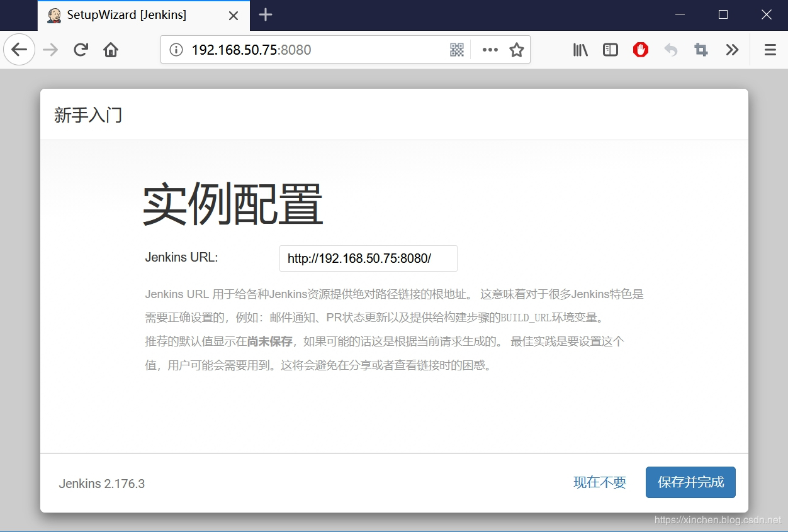Click inside the Jenkins URL field
The height and width of the screenshot is (532, 788).
(x=368, y=258)
